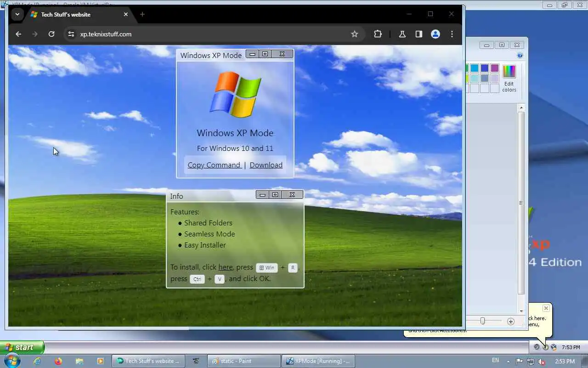Open Windows Explorer from taskbar
Image resolution: width=588 pixels, height=368 pixels.
tap(79, 361)
